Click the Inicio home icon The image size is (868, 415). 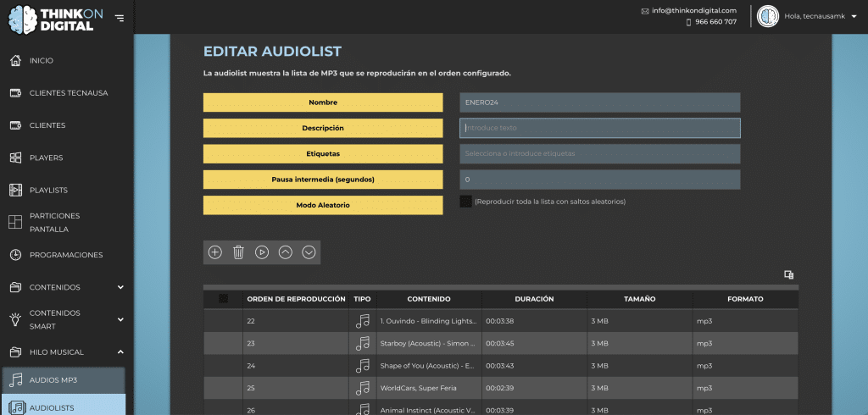[15, 60]
